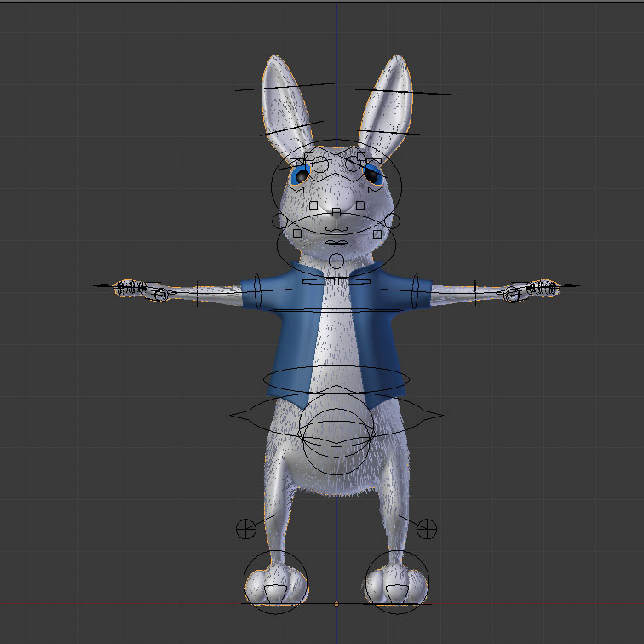Pick small circle control at screen-left cheek edge

point(280,221)
